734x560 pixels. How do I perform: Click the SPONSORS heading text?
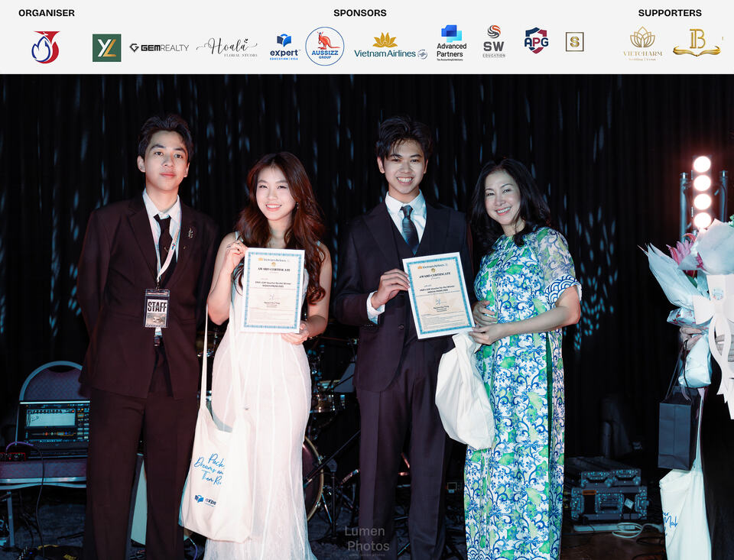[360, 13]
